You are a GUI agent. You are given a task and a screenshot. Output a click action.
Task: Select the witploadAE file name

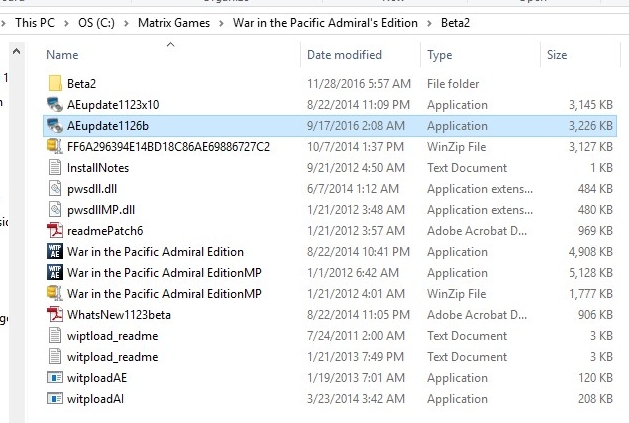[97, 378]
